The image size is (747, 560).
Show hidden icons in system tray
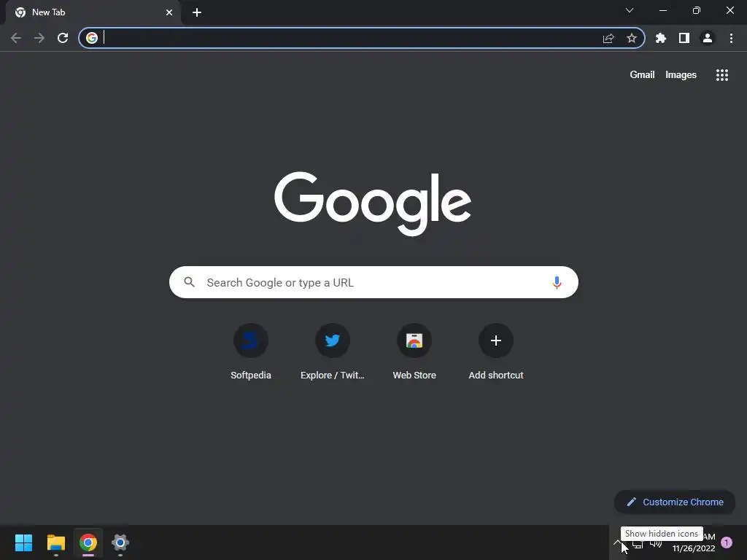(x=617, y=542)
